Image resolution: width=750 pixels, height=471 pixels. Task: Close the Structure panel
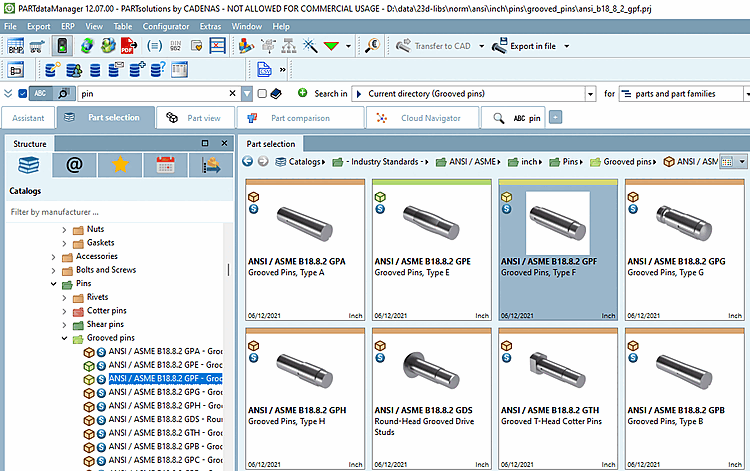point(224,143)
